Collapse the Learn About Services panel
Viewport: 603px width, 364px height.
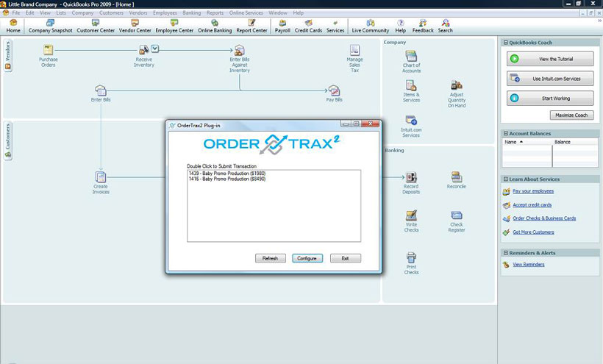[506, 179]
